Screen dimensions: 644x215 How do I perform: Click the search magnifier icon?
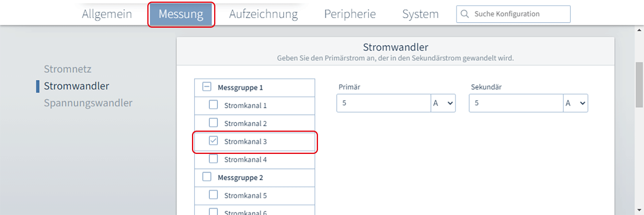pos(464,14)
